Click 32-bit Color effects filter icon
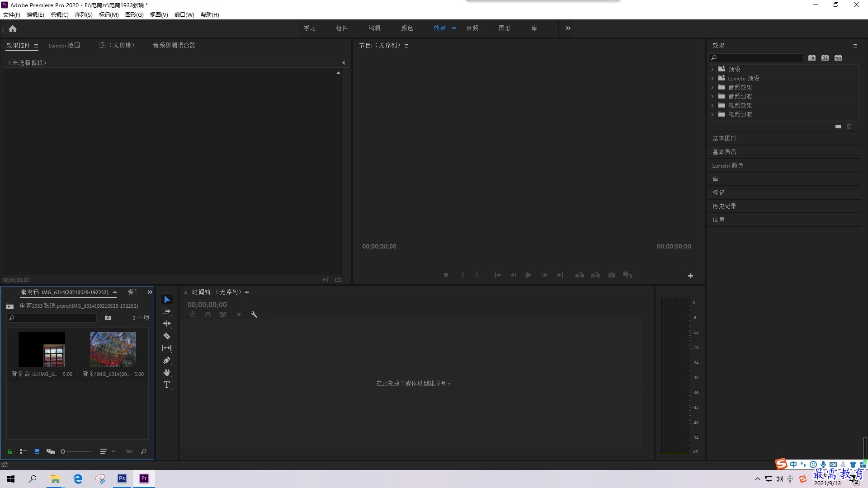Viewport: 868px width, 488px height. click(x=825, y=58)
